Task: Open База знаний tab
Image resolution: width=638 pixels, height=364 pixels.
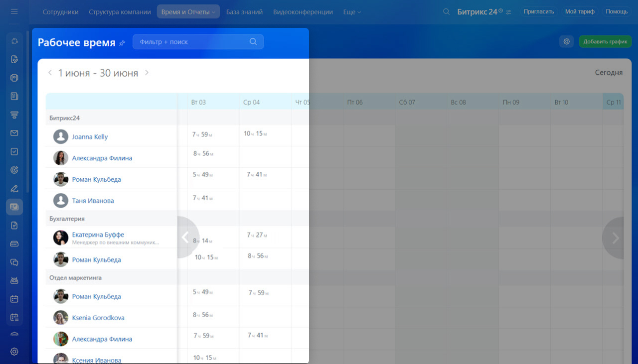Action: tap(244, 11)
